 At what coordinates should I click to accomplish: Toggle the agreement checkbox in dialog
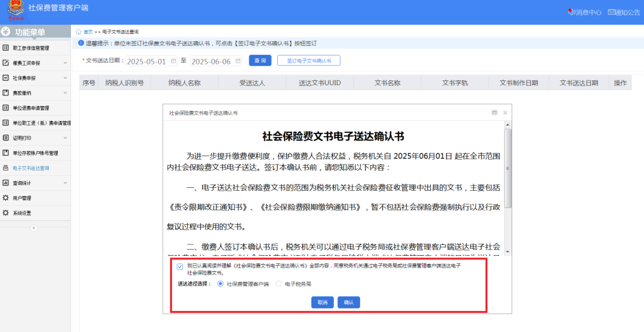(180, 266)
